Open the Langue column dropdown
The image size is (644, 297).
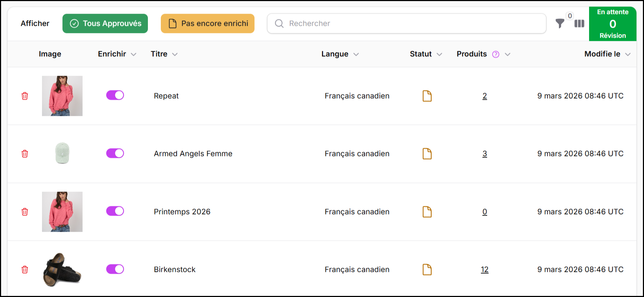[356, 55]
